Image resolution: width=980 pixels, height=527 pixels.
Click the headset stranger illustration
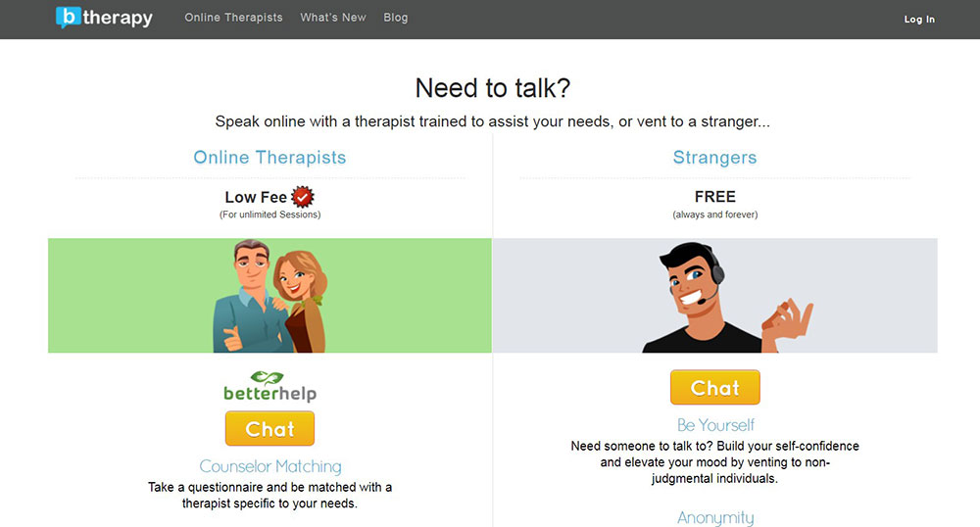point(728,297)
